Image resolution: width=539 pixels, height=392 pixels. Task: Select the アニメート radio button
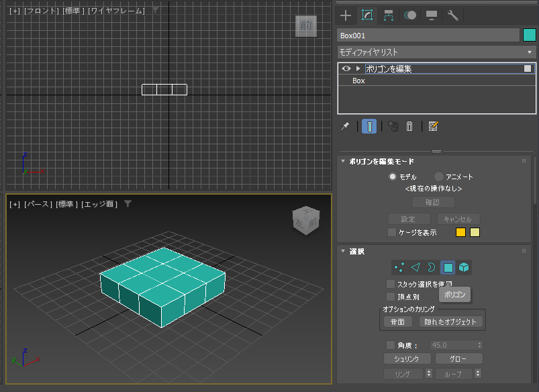pyautogui.click(x=438, y=177)
